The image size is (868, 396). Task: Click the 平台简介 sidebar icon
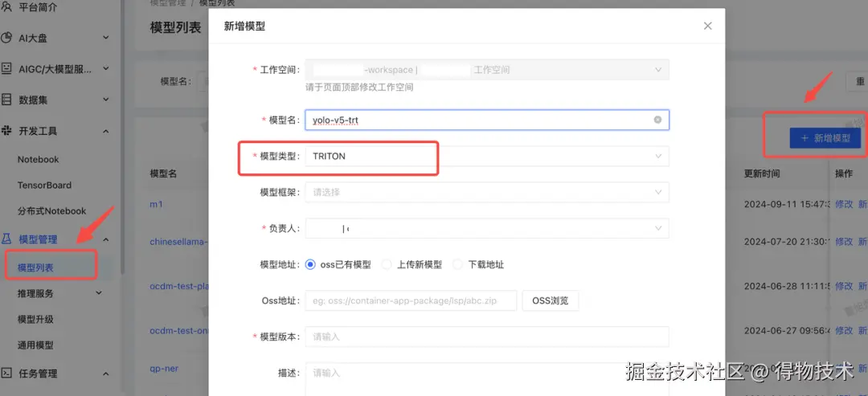point(6,7)
